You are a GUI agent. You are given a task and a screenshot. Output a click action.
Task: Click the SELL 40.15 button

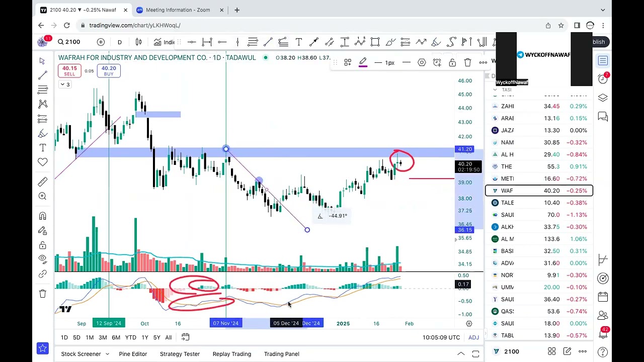(69, 71)
